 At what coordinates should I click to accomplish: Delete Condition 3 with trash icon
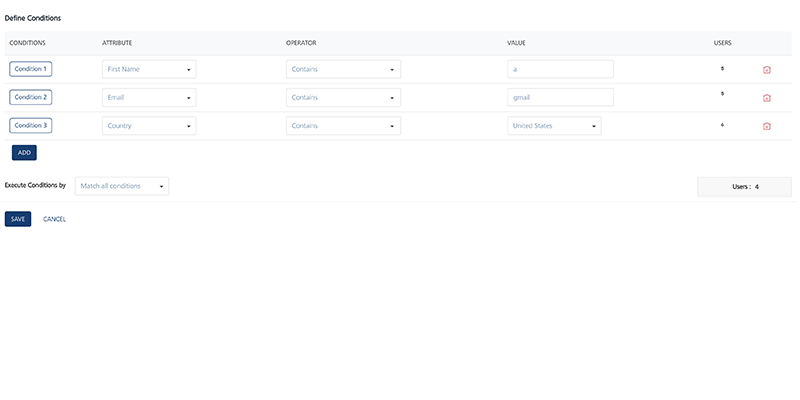pos(767,126)
